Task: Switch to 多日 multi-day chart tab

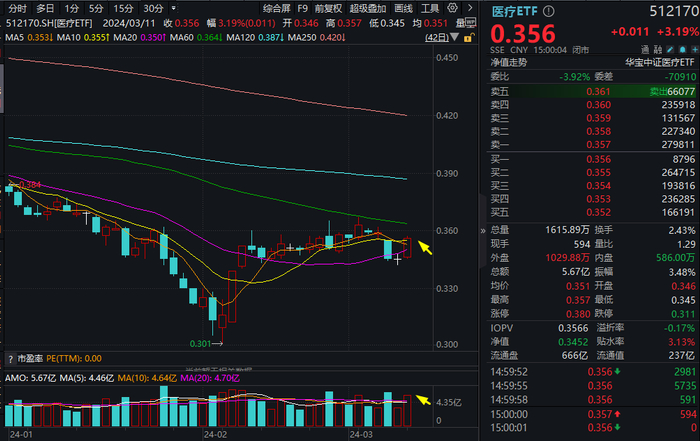Action: click(45, 8)
